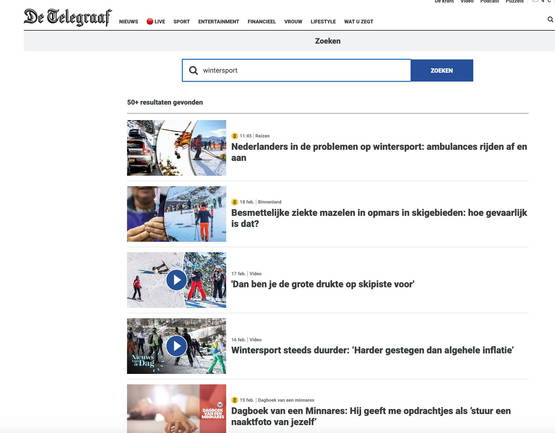Viewport: 555px width, 433px height.
Task: Click the search magnifier in the header
Action: click(x=550, y=19)
